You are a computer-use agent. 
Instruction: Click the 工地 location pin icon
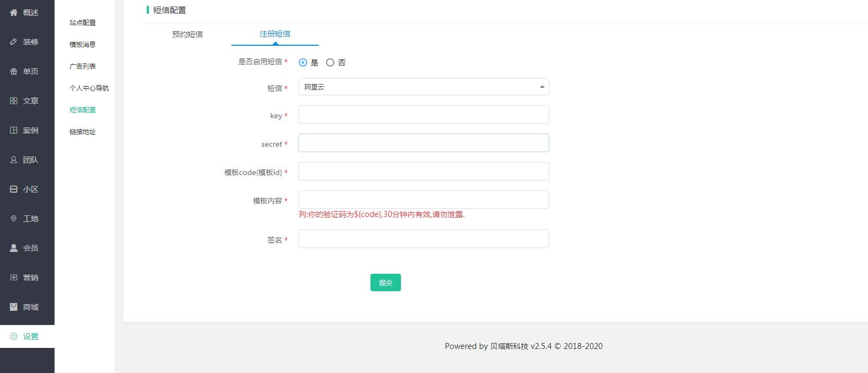[14, 219]
